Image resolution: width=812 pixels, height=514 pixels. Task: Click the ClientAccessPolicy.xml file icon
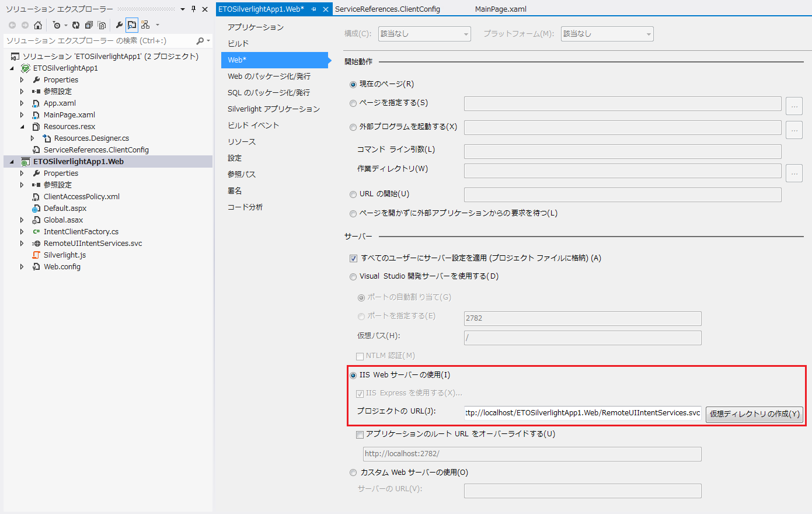pyautogui.click(x=36, y=197)
